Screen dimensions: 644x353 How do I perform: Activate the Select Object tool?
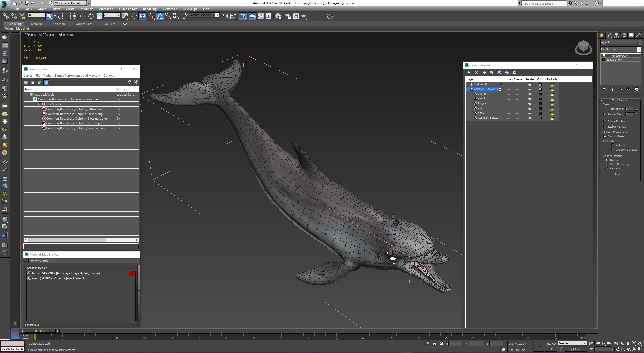coord(49,16)
